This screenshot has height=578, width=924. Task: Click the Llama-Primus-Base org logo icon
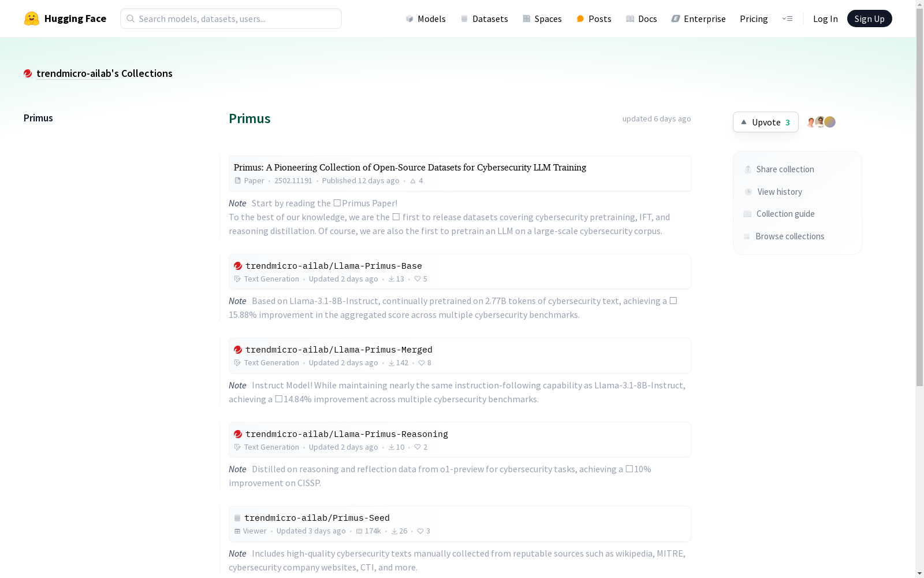click(x=238, y=266)
